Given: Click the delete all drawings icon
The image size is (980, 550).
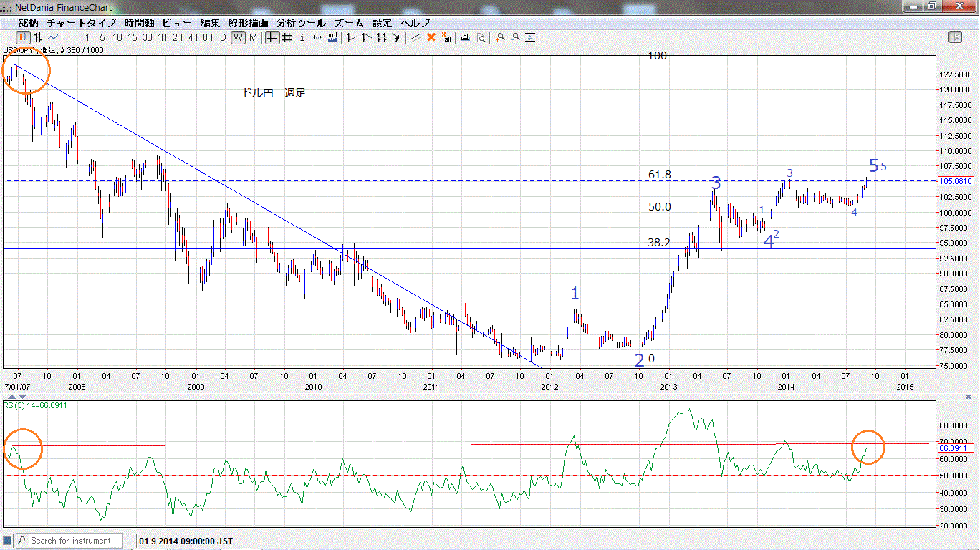Looking at the screenshot, I should coord(446,37).
